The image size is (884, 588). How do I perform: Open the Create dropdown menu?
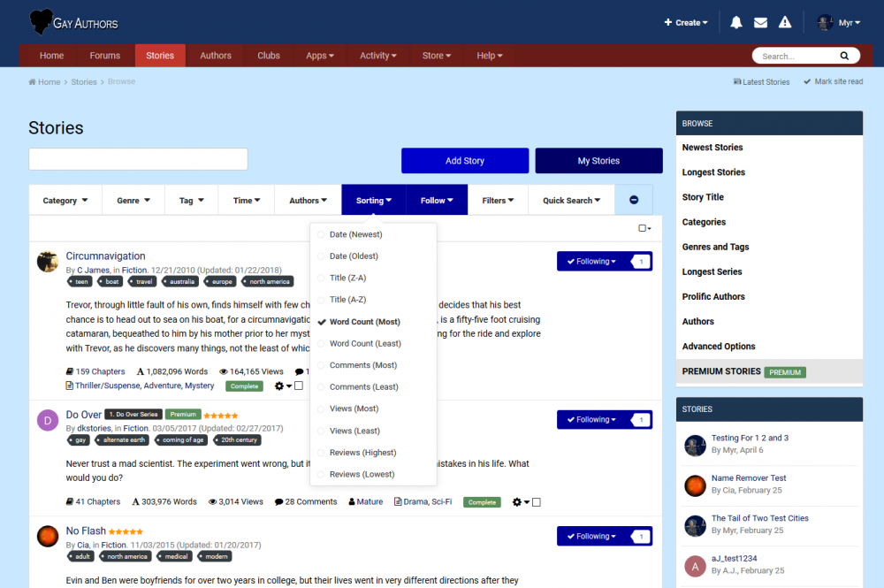pos(686,23)
